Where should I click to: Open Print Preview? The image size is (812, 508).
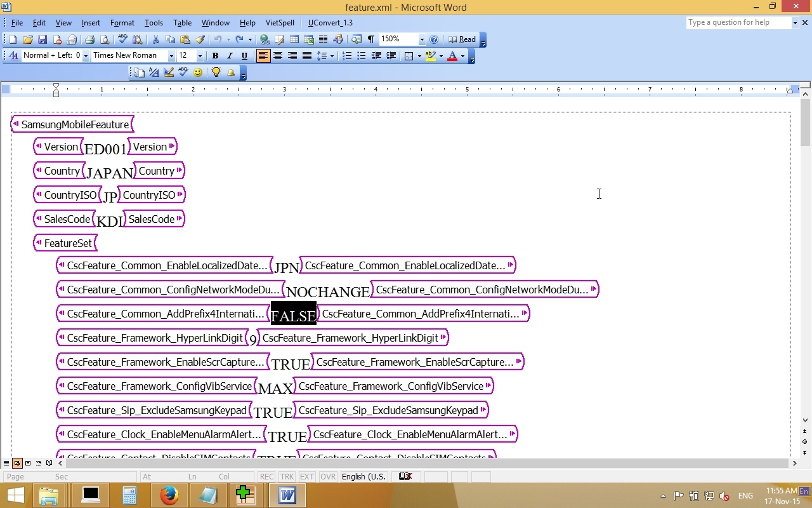pos(104,39)
